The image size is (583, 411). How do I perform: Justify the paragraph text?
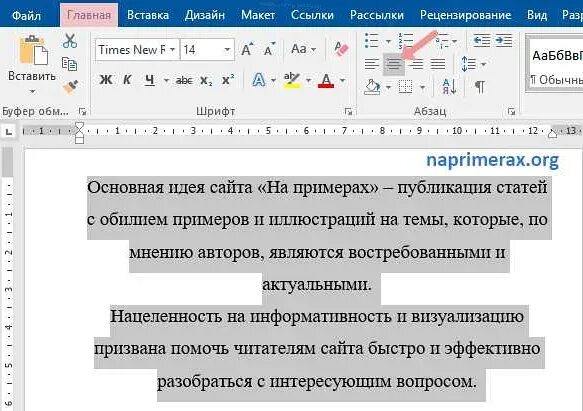[438, 64]
